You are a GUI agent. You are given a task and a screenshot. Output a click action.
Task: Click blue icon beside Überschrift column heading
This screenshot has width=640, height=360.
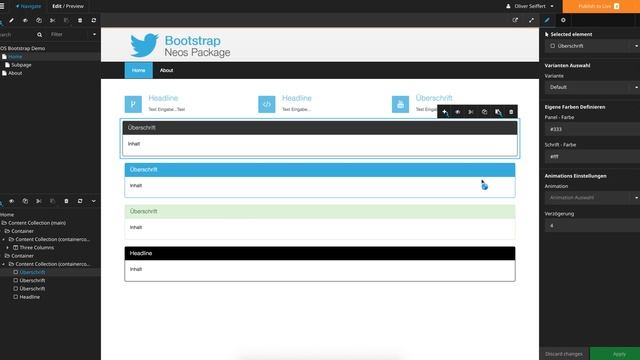(x=400, y=104)
